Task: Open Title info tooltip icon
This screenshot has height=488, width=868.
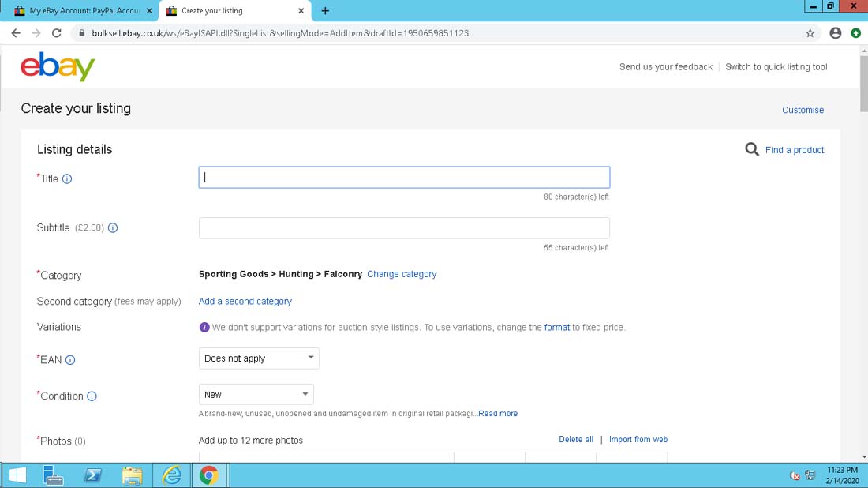Action: pyautogui.click(x=67, y=179)
